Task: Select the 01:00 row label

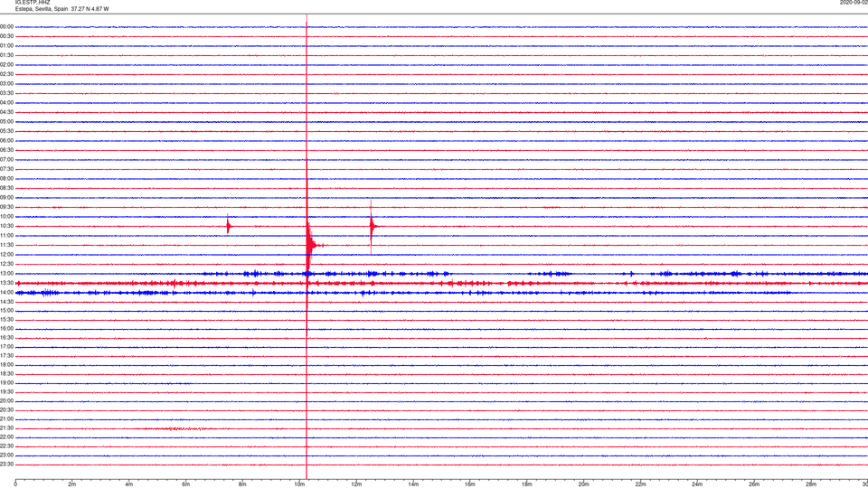Action: [x=6, y=46]
